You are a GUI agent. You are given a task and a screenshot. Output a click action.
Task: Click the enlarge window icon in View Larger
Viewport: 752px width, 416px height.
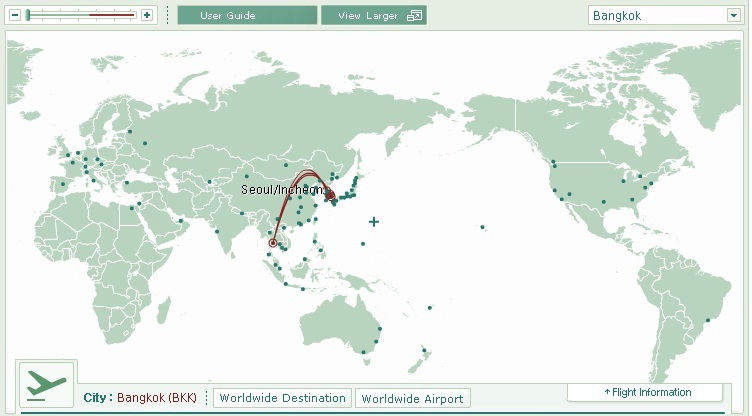[415, 16]
